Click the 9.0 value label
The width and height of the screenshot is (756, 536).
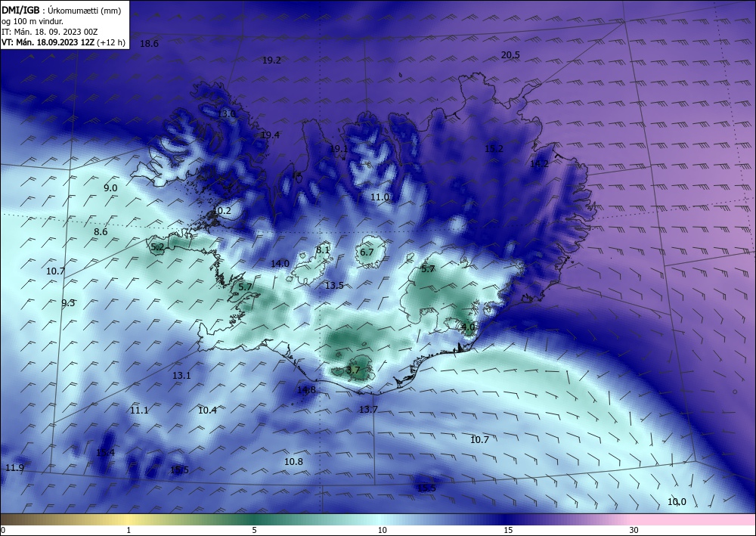(x=110, y=188)
